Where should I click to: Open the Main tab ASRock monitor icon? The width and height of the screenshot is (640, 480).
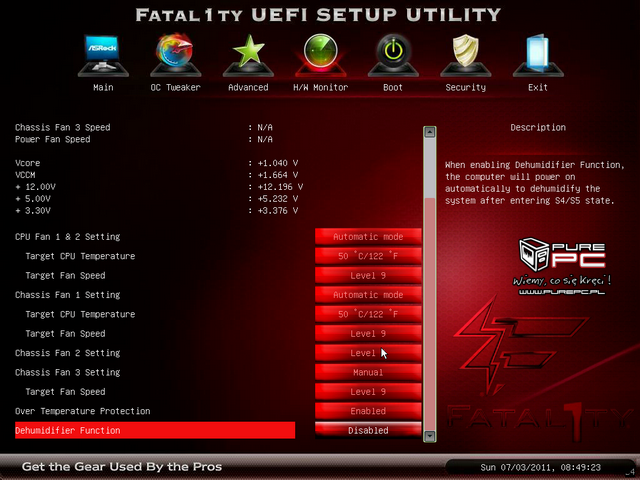click(x=103, y=55)
